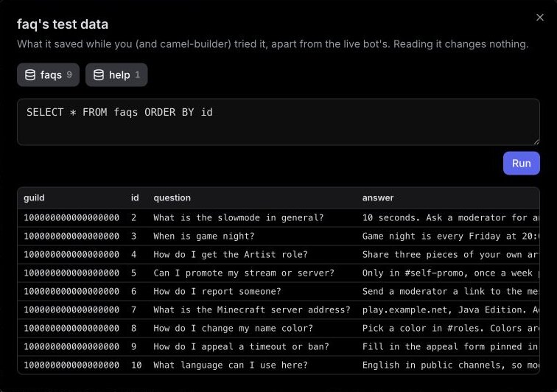Select the faqs table tab
Viewport: 557px width, 392px height.
49,75
